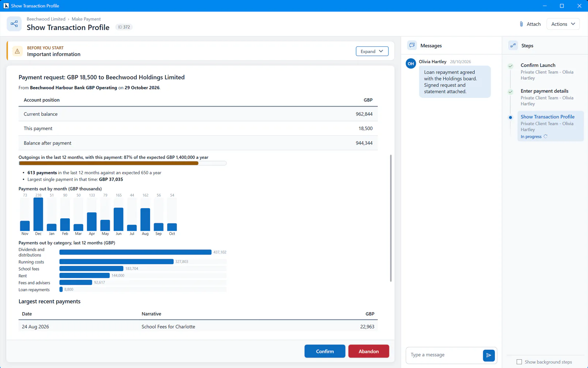Click the In progress spinner icon
Screen dimensions: 588x368
545,136
